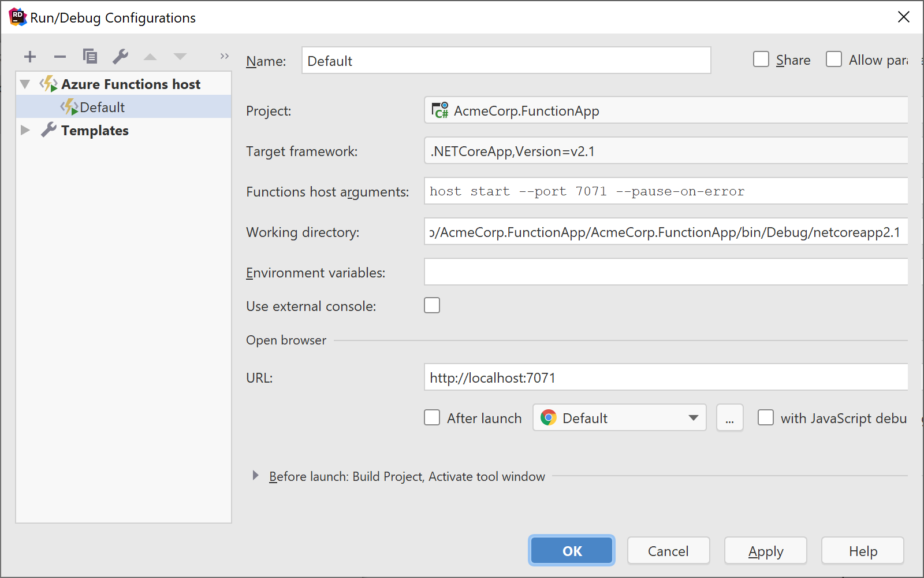924x578 pixels.
Task: Click the Name label
Action: (266, 61)
